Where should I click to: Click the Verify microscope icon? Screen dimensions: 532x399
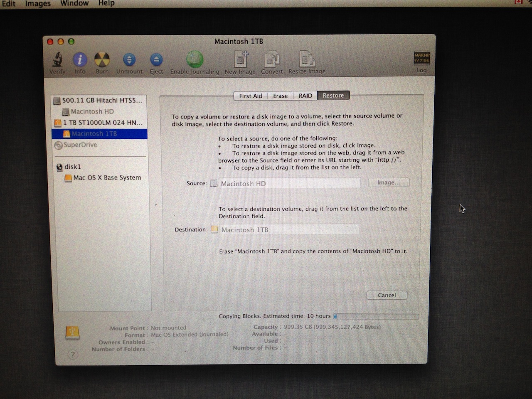pyautogui.click(x=57, y=59)
